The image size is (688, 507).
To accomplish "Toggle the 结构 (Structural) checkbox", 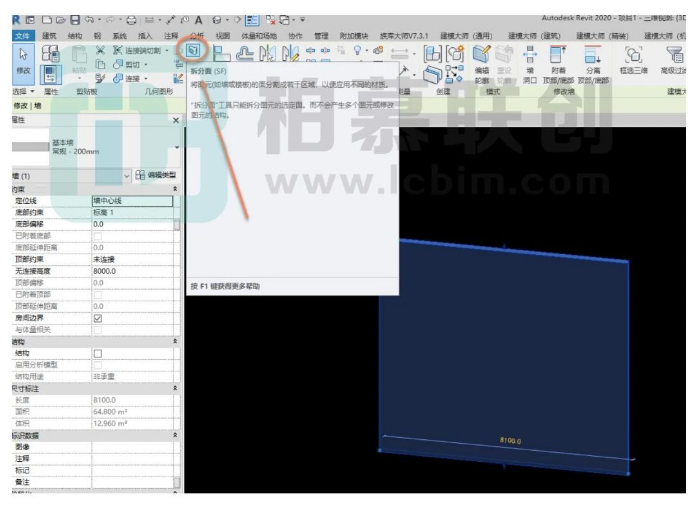I will [98, 353].
